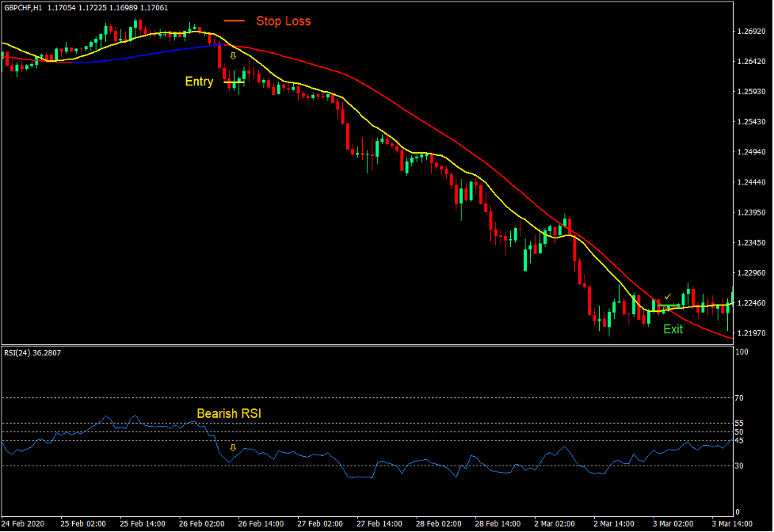Click the 24 Feb 2020 date label
The height and width of the screenshot is (532, 774).
(25, 523)
